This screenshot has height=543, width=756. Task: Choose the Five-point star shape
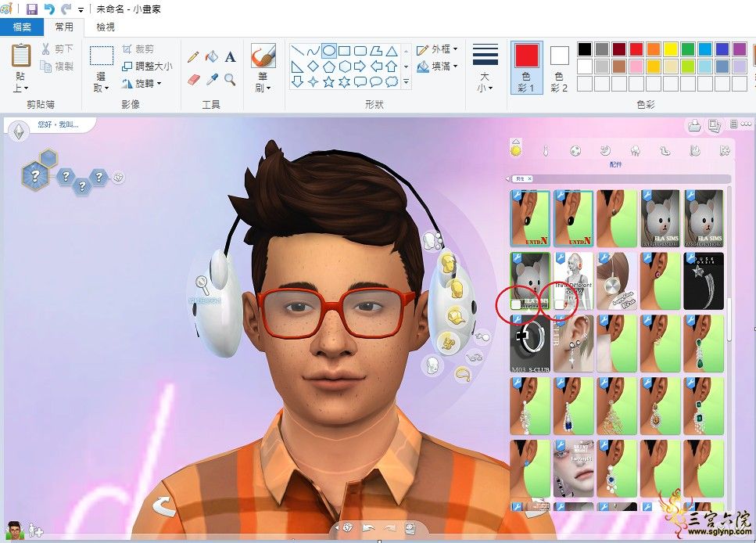click(x=329, y=81)
